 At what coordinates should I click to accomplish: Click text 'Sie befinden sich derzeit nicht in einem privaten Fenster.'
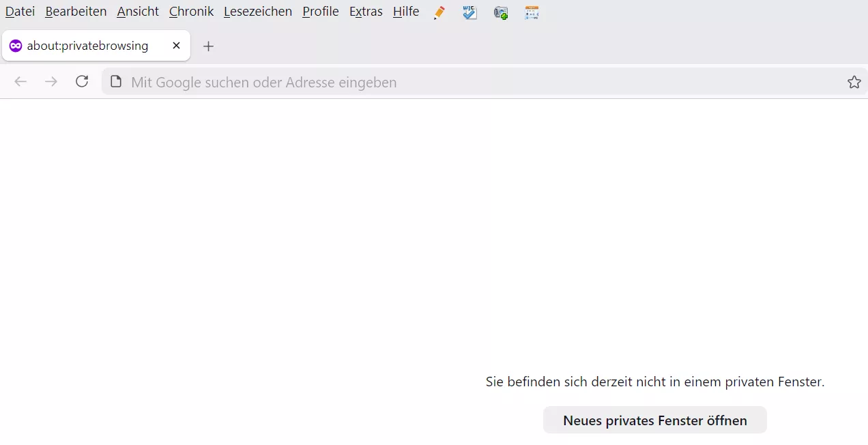point(655,382)
